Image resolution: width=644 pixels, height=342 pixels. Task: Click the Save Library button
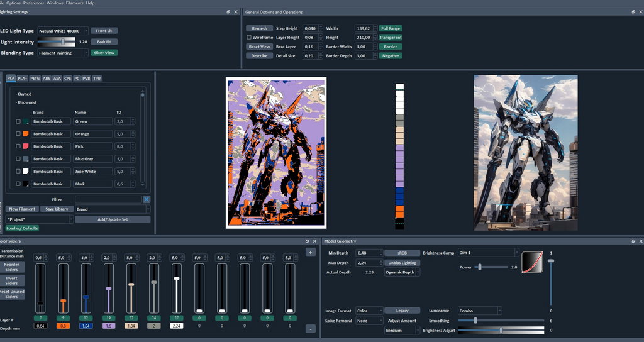pyautogui.click(x=57, y=209)
